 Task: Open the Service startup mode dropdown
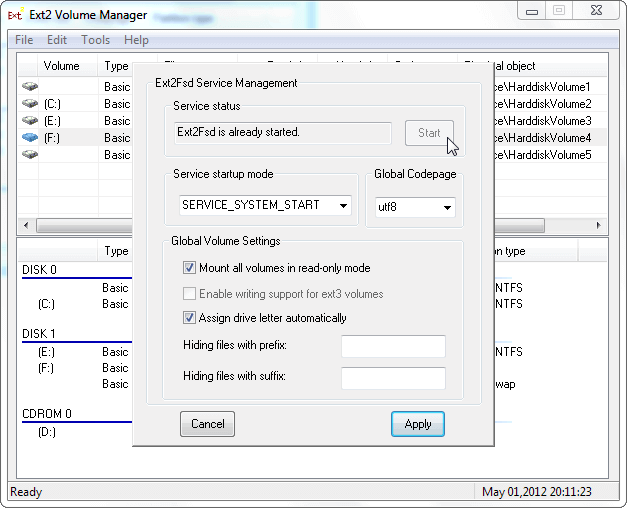tap(265, 205)
